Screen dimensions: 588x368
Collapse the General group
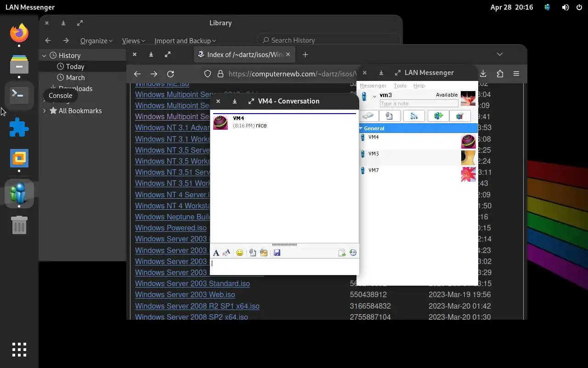pyautogui.click(x=361, y=128)
